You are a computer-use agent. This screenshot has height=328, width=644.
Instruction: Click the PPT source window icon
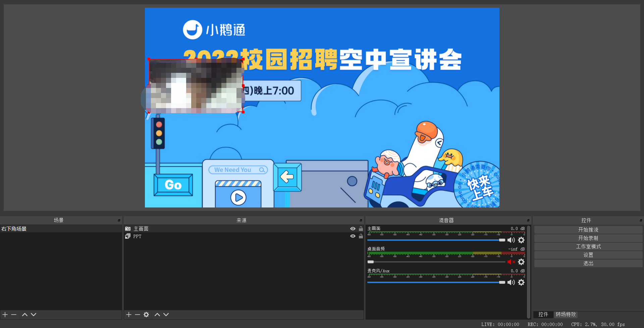(128, 236)
